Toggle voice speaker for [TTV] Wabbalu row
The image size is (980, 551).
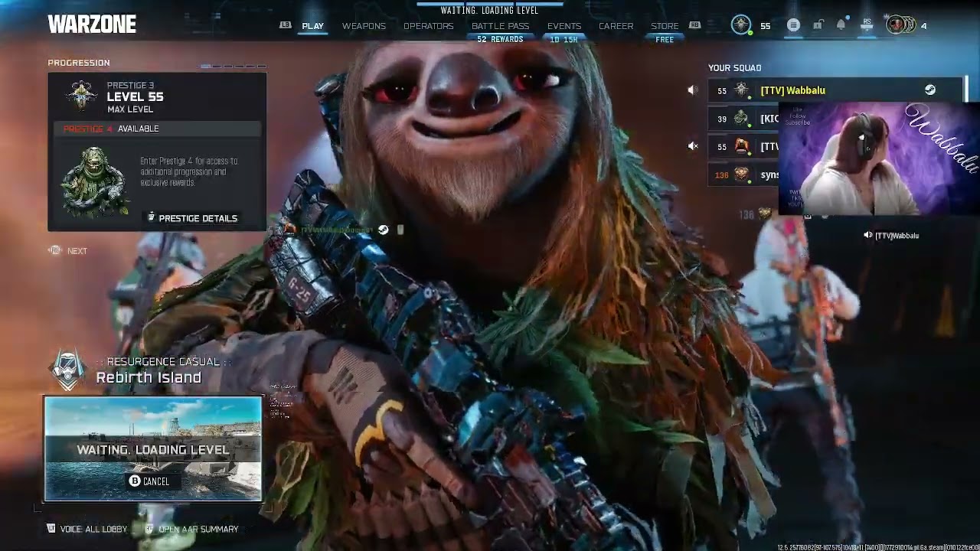click(693, 90)
